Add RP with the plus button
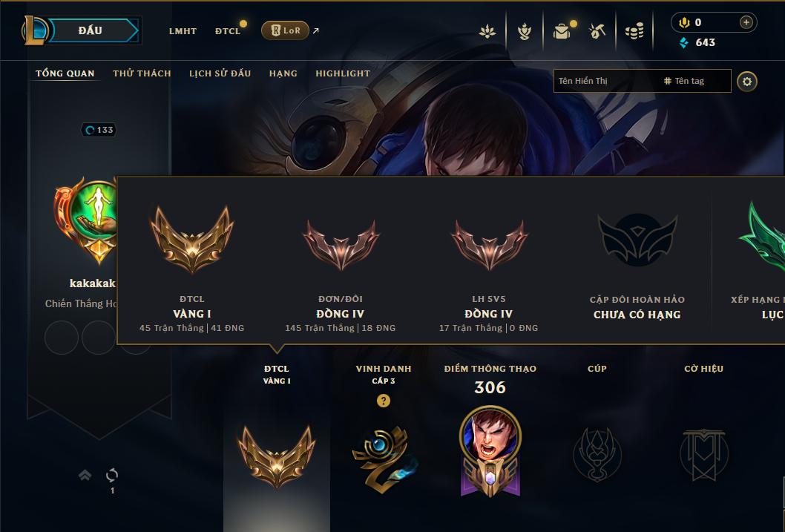This screenshot has height=532, width=785. coord(746,22)
